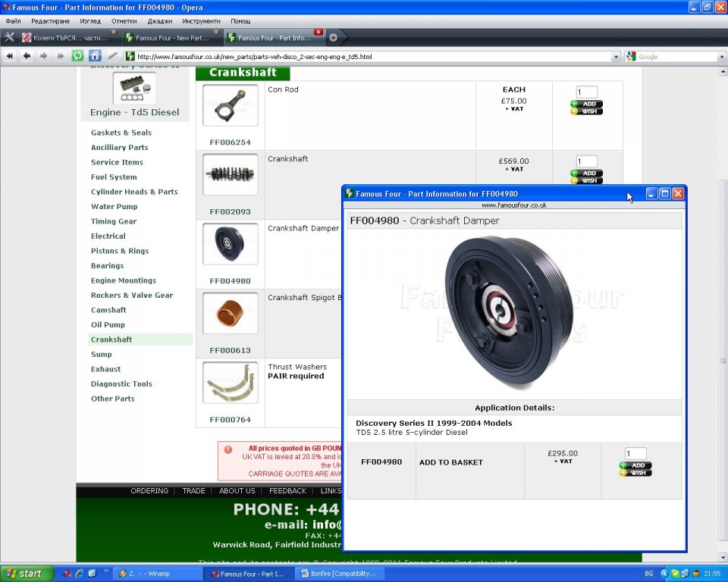Open Crankshaft Damper FF004980 thumbnail
Image resolution: width=728 pixels, height=582 pixels.
point(231,244)
